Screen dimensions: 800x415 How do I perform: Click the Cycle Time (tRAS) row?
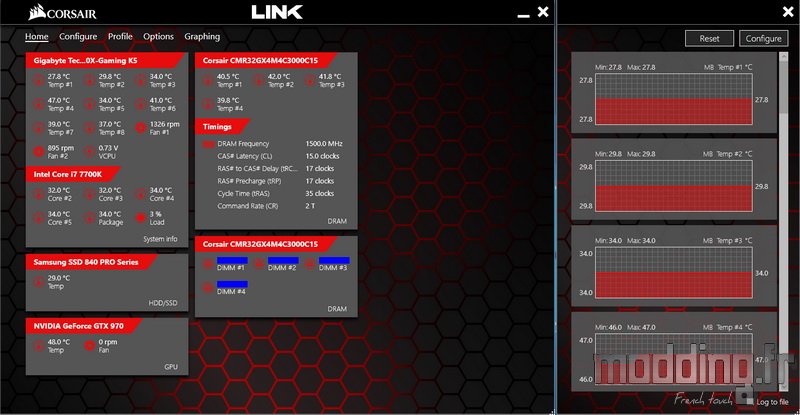(x=276, y=193)
